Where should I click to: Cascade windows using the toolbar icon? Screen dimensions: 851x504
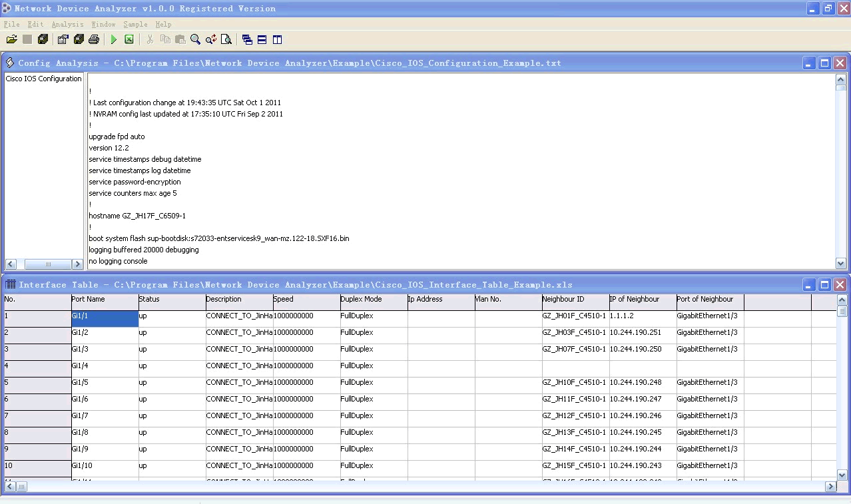247,40
